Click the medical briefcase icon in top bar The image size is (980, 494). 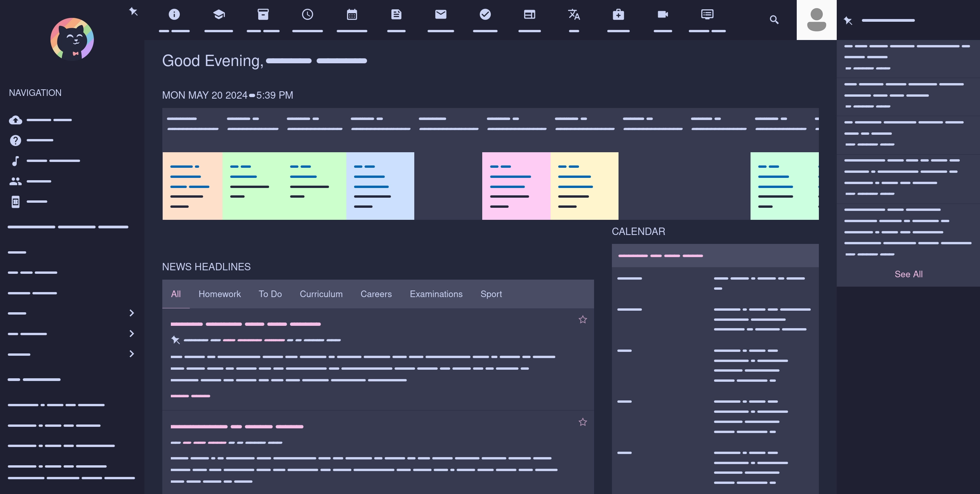click(618, 15)
